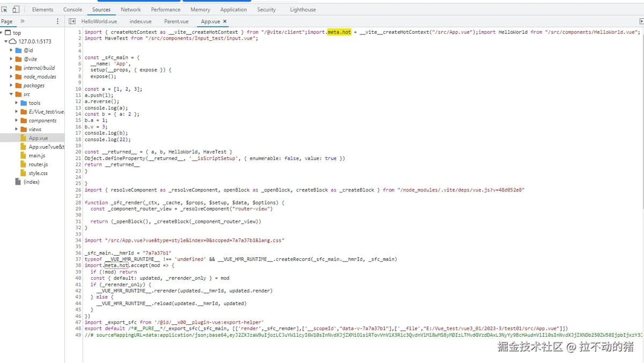
Task: Click the highlighted meta.hot text on line 1
Action: pyautogui.click(x=339, y=32)
